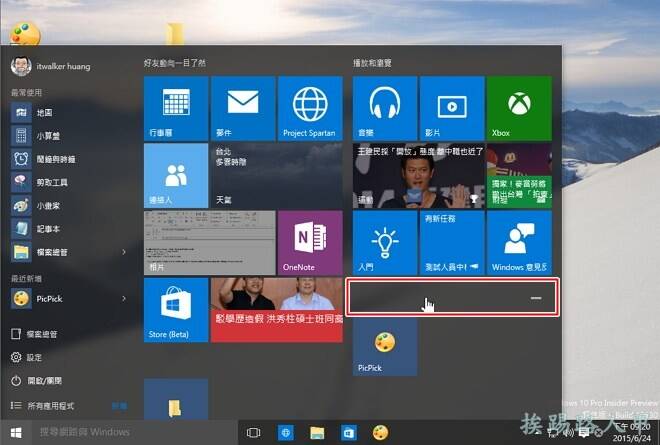Open the Photos (相片) tile
Viewport: 660px width, 445px height.
pos(210,243)
